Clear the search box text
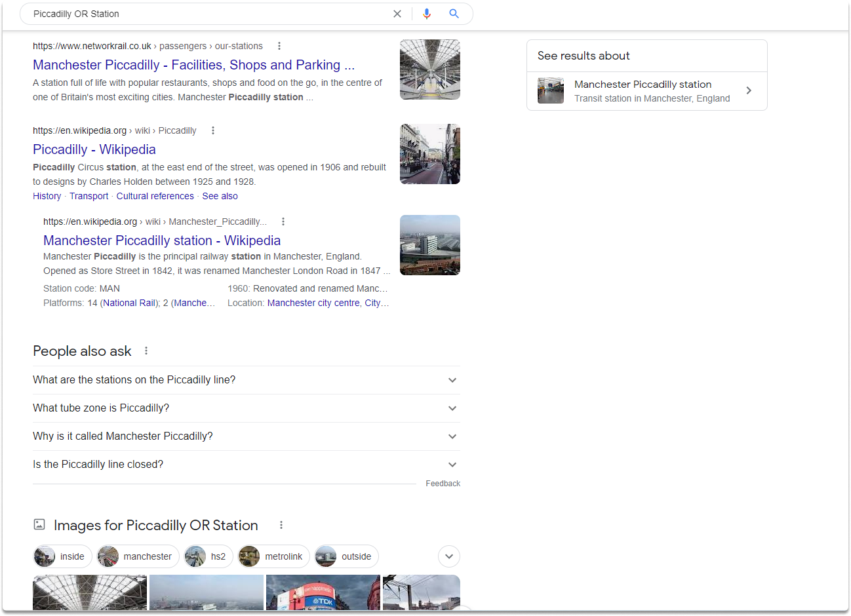 click(397, 14)
